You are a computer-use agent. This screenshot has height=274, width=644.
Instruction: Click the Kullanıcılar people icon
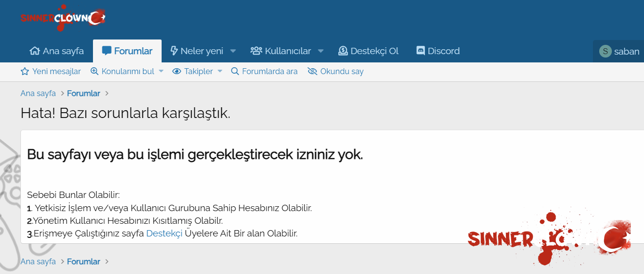point(256,51)
